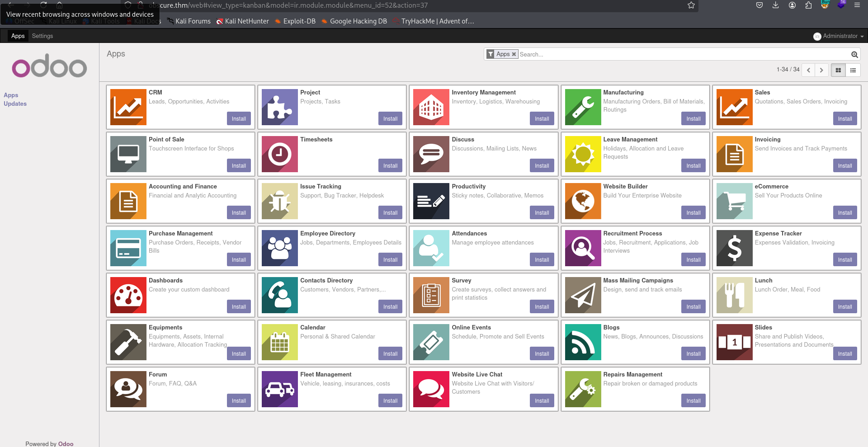868x447 pixels.
Task: Focus the apps search field
Action: tap(678, 54)
